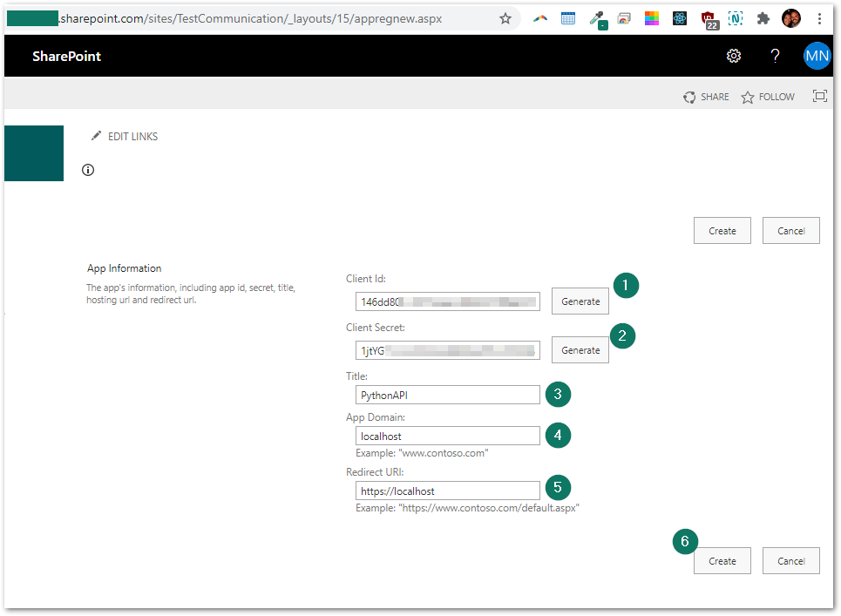841x616 pixels.
Task: Open the browser extensions puzzle menu
Action: [763, 17]
